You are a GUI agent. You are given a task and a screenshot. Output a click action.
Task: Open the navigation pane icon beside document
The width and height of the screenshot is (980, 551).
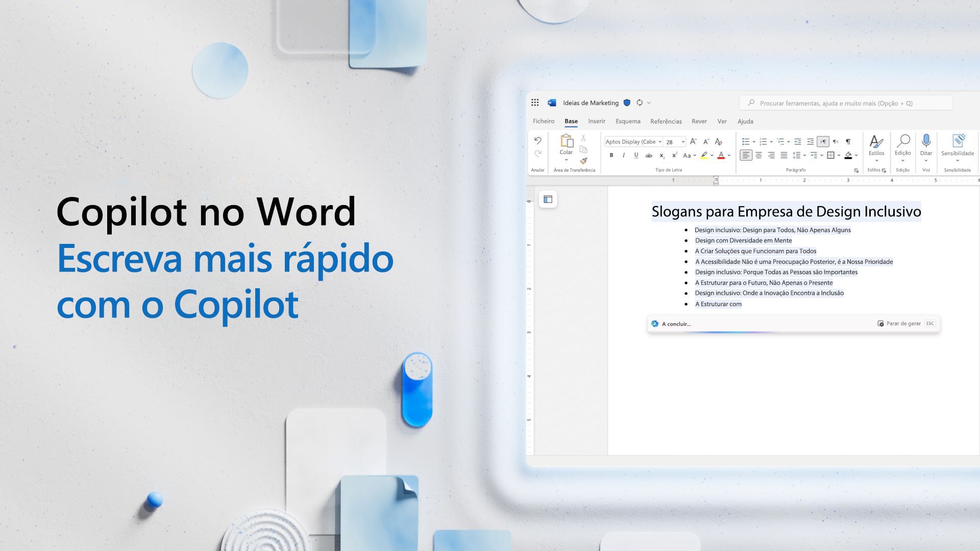click(x=548, y=199)
